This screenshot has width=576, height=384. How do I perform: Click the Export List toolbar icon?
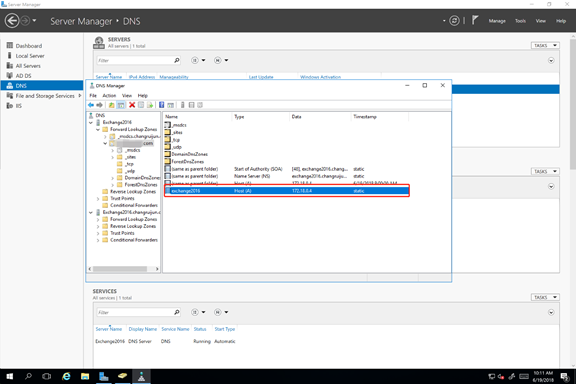(150, 105)
